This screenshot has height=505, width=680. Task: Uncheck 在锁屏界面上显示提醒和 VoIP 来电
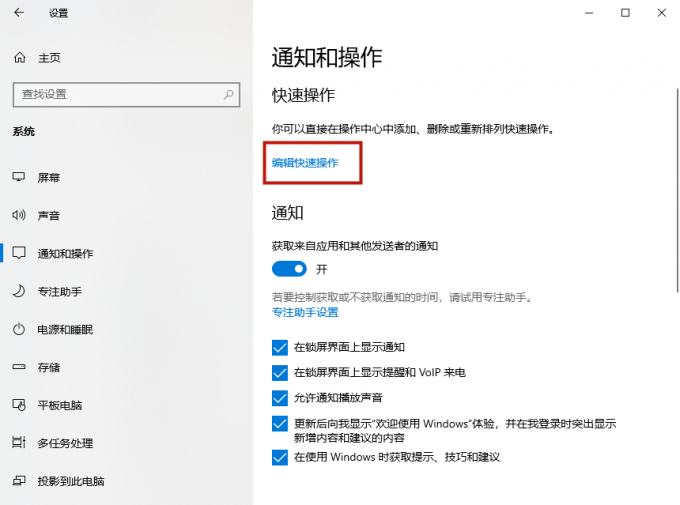[280, 373]
